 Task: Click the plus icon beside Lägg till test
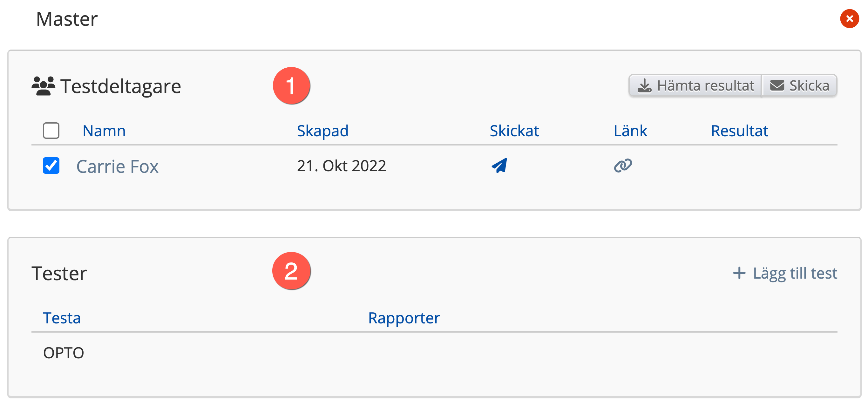point(739,273)
